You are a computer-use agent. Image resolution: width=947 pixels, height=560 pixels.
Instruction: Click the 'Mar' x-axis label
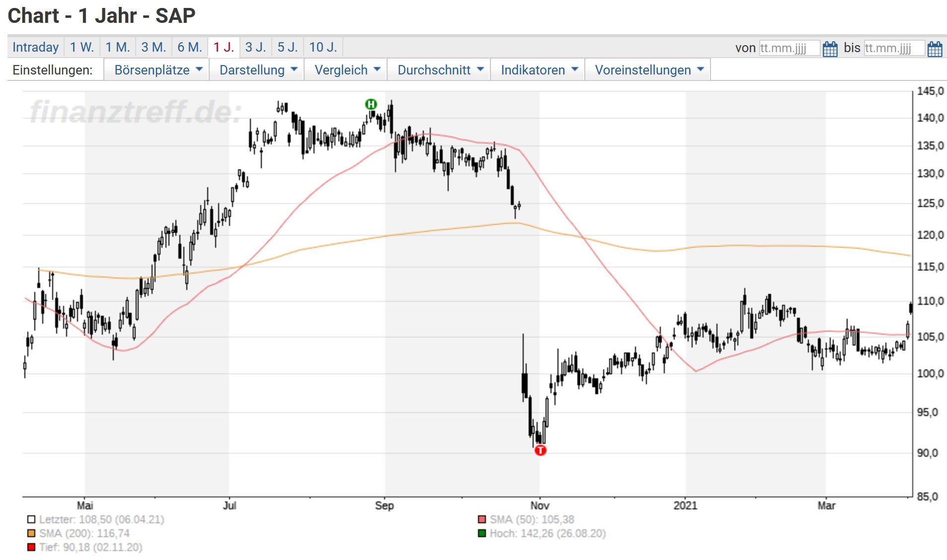(x=826, y=505)
